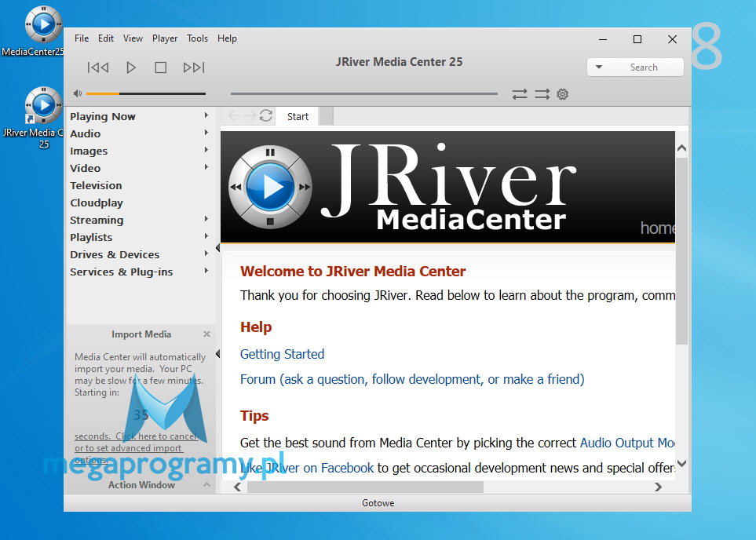Select Services & Plug-ins in the tree

pos(122,272)
